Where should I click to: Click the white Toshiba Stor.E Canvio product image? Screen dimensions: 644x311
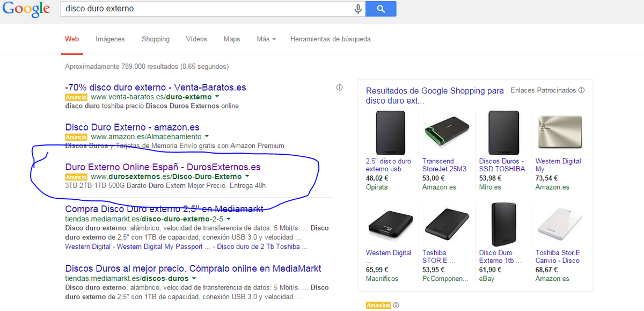click(x=559, y=224)
